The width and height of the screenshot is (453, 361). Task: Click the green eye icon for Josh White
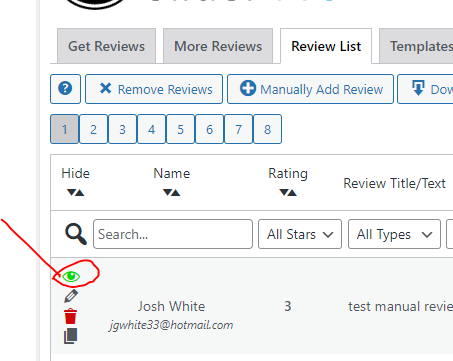[71, 276]
